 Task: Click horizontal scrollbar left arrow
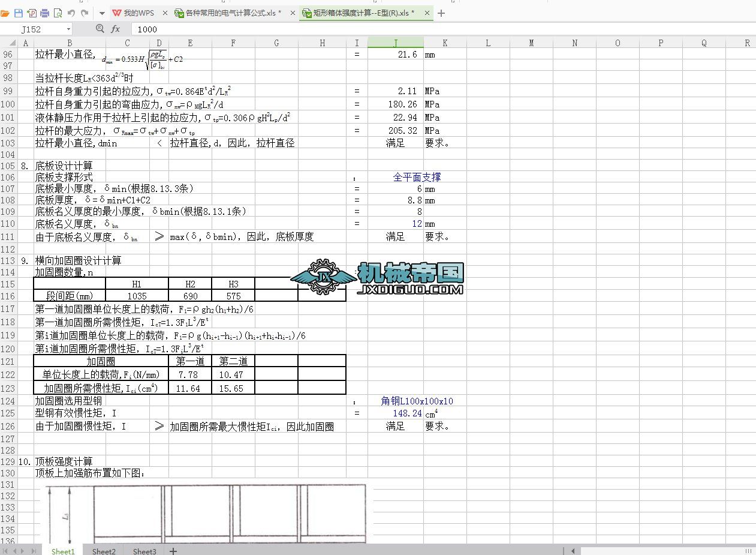(573, 551)
